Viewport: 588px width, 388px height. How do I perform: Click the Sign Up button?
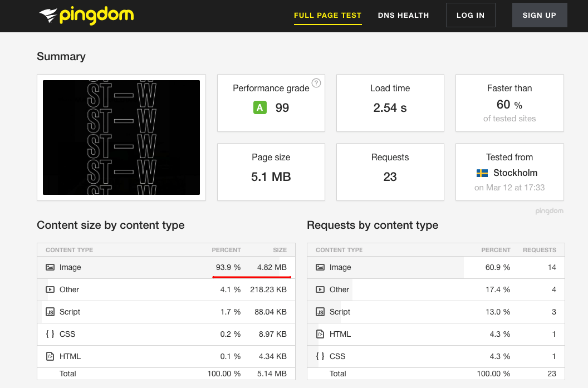[x=540, y=15]
